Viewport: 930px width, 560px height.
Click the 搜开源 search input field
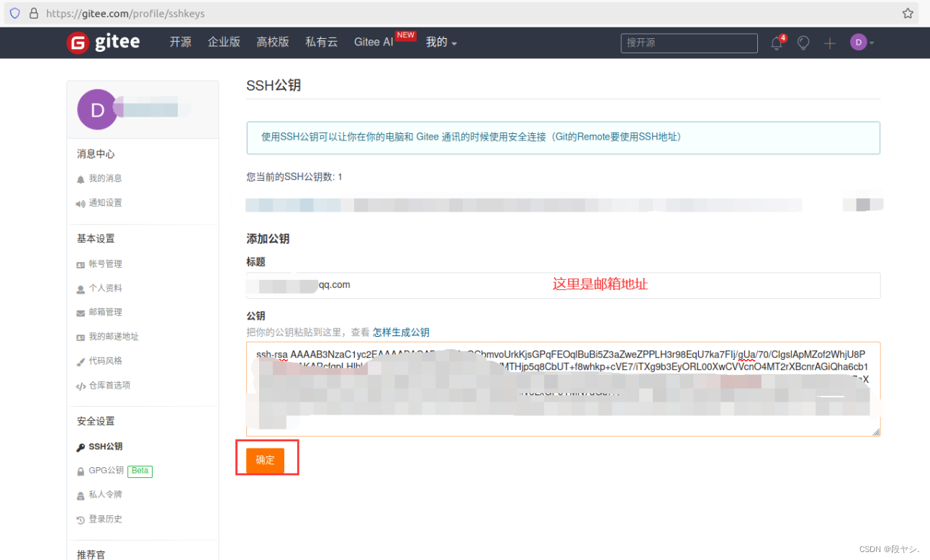[688, 43]
